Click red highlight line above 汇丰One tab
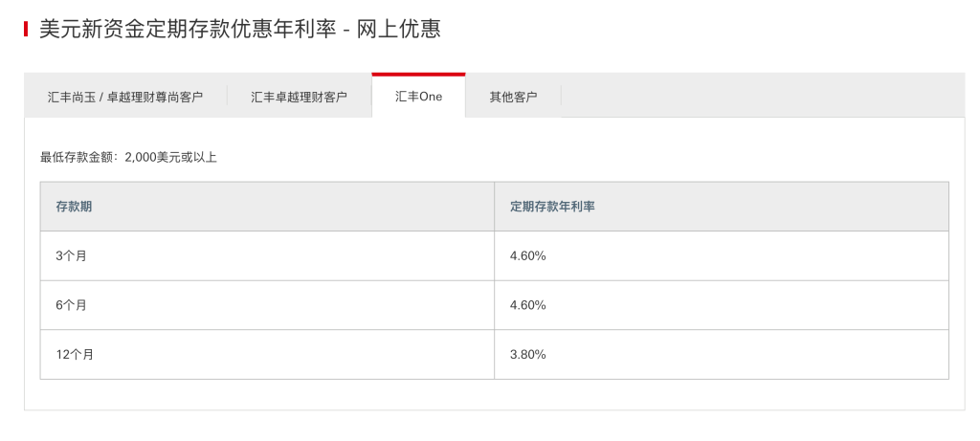Viewport: 980px width, 441px height. click(418, 74)
